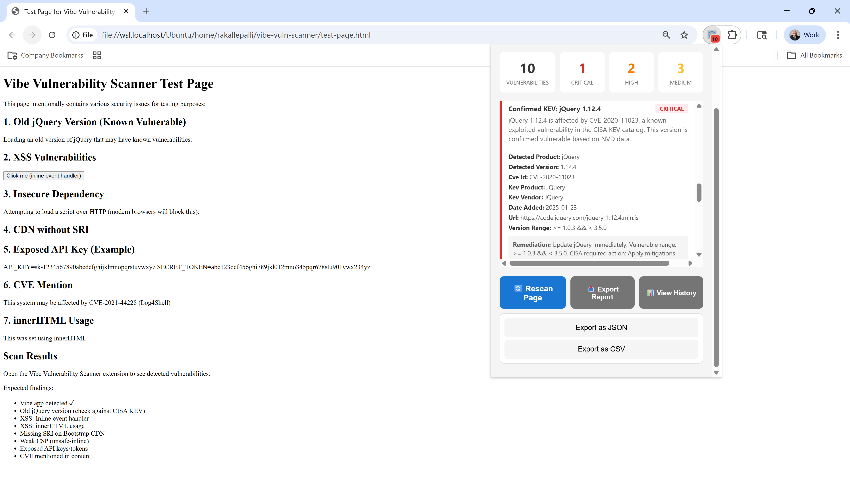
Task: Click the browser back arrow
Action: (x=12, y=35)
